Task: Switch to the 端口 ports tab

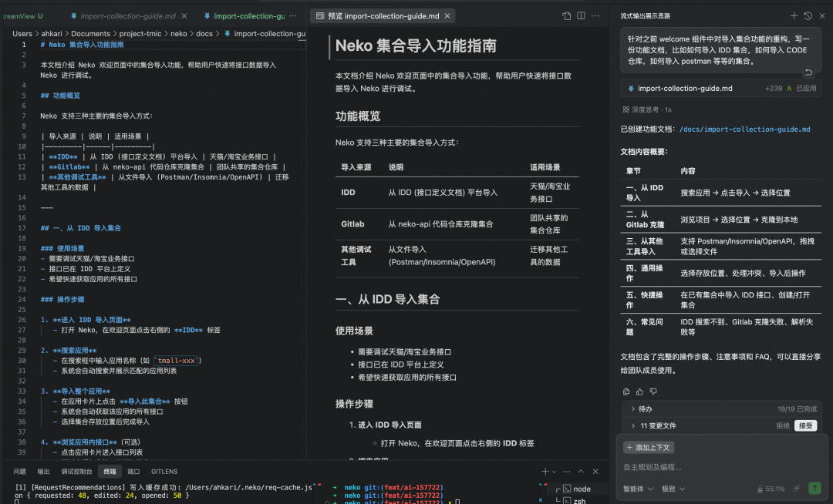Action: 133,471
